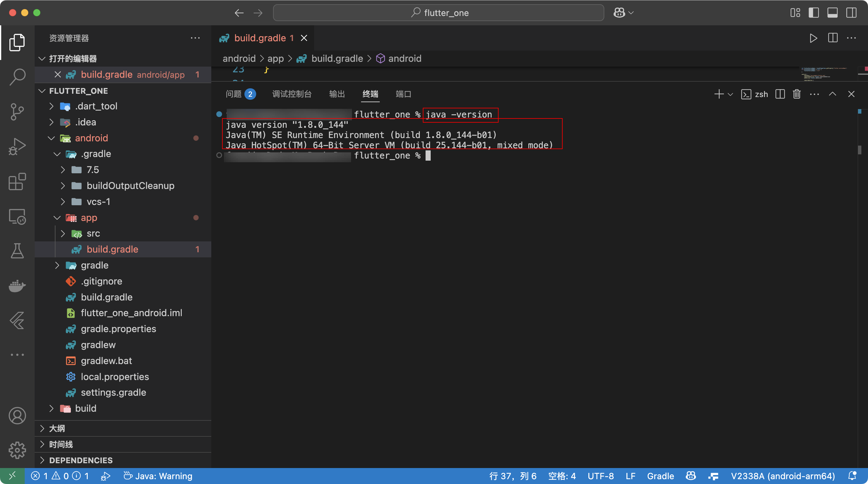Screen dimensions: 868x484
Task: Open Gradle from the status bar
Action: (660, 476)
